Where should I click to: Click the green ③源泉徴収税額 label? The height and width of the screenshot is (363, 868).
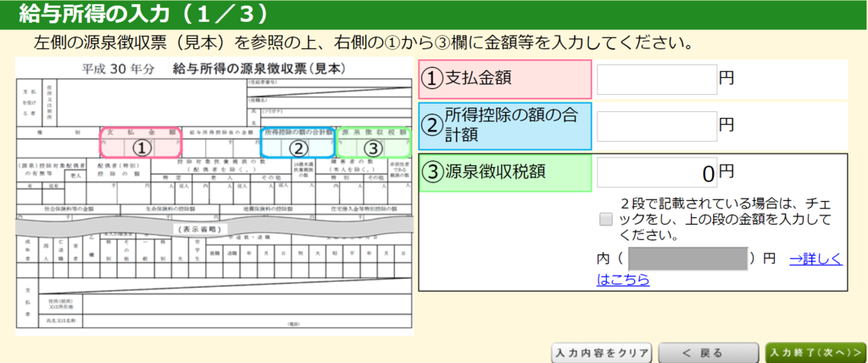(505, 173)
